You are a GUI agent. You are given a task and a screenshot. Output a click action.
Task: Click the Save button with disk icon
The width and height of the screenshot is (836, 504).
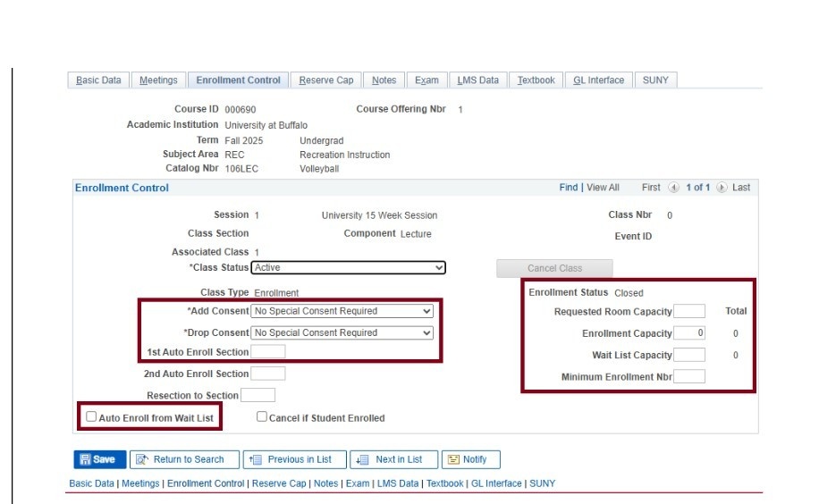(x=99, y=459)
